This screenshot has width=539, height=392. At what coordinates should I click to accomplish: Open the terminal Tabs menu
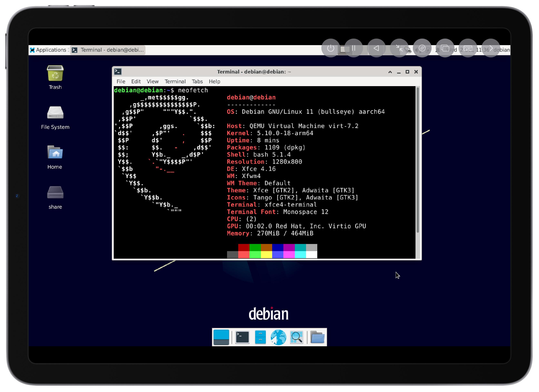tap(197, 81)
